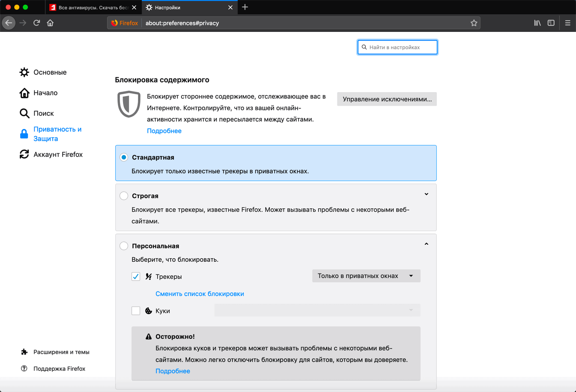This screenshot has height=392, width=576.
Task: Click the Основные gear icon in sidebar
Action: click(x=24, y=72)
